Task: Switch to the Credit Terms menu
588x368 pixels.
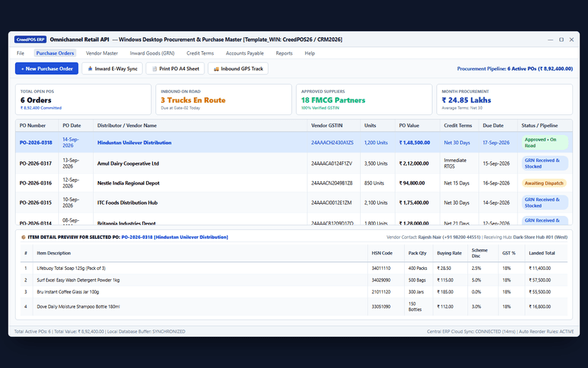Action: [x=200, y=53]
